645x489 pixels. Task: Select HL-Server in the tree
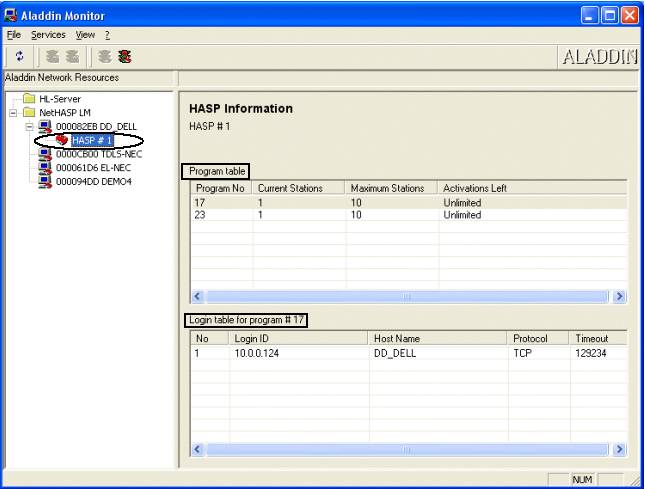pos(60,99)
